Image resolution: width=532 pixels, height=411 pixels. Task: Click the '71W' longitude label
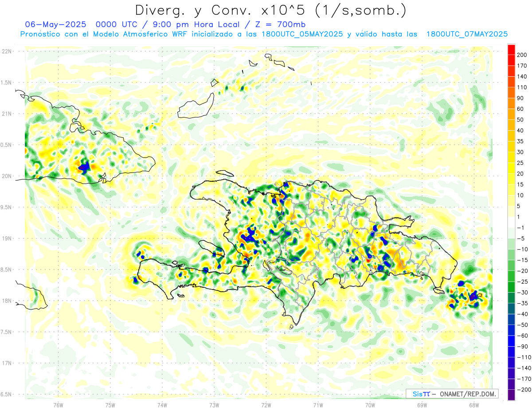click(x=318, y=405)
